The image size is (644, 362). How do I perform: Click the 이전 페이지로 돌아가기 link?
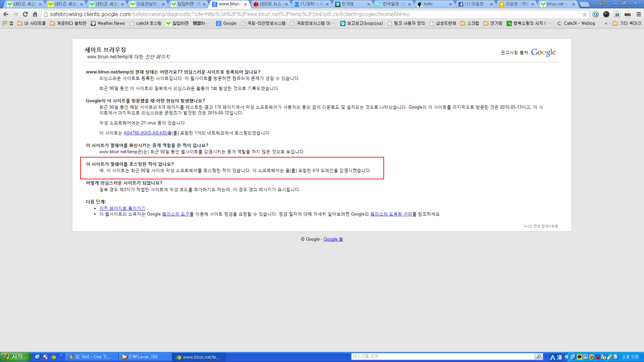tap(122, 208)
